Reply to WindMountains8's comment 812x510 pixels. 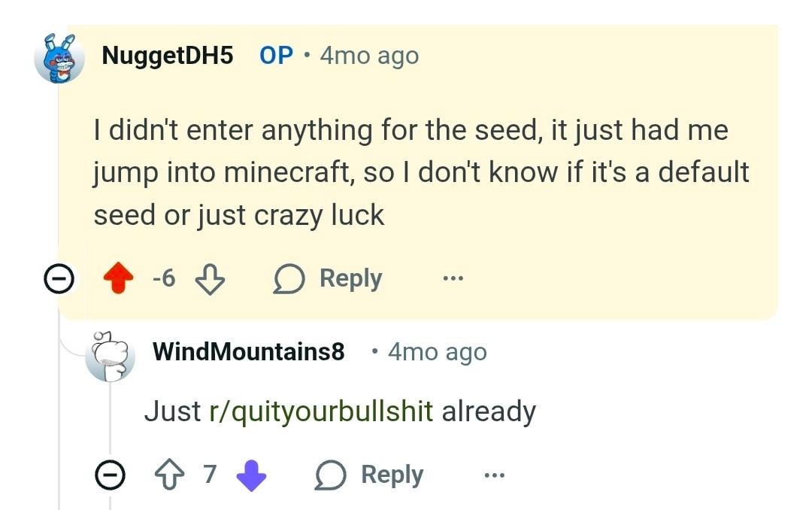(391, 475)
